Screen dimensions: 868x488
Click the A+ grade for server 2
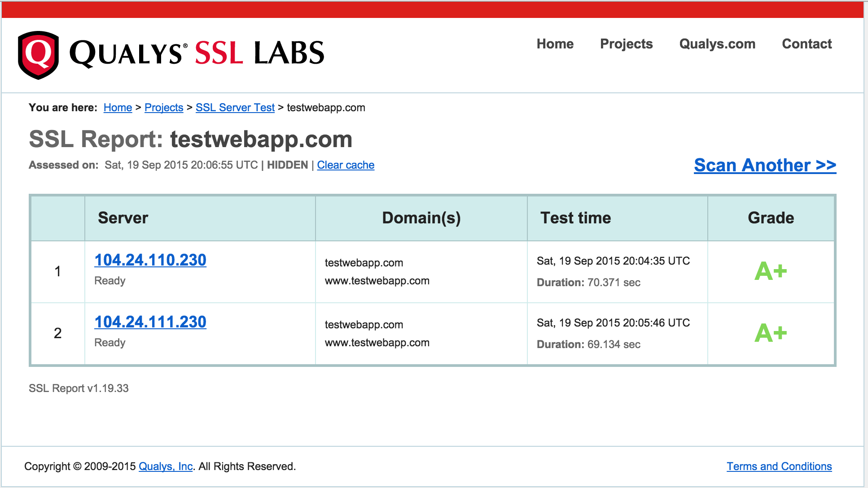click(x=770, y=333)
